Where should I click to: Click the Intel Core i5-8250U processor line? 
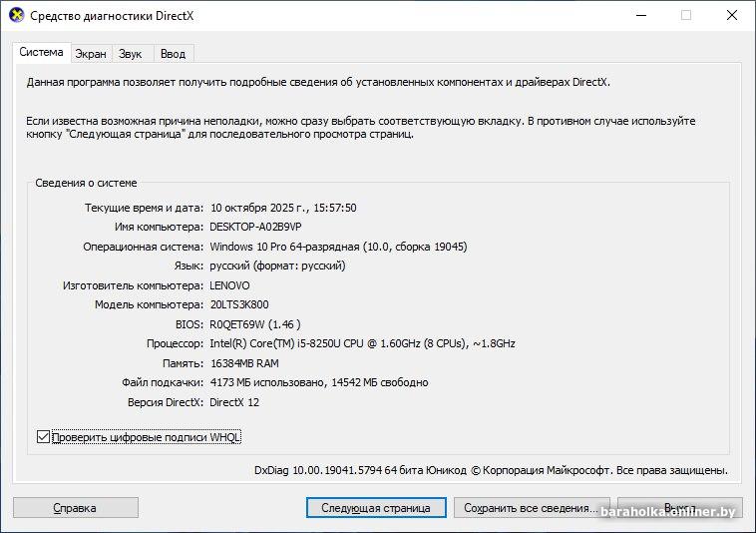click(x=362, y=343)
